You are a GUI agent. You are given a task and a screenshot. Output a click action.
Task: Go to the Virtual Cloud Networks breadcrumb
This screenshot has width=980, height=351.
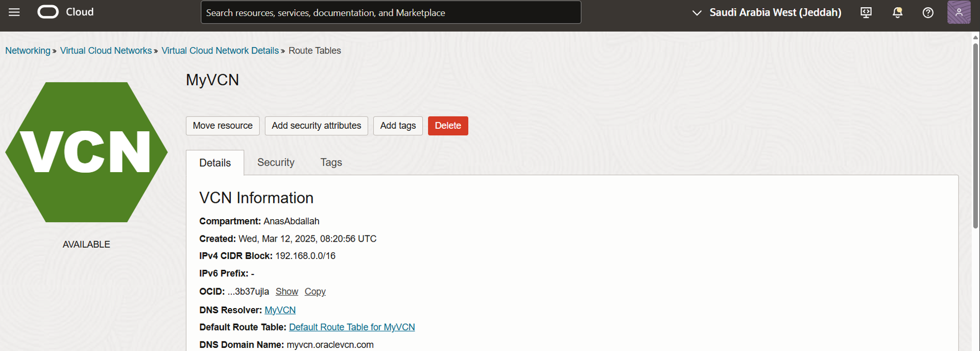106,51
